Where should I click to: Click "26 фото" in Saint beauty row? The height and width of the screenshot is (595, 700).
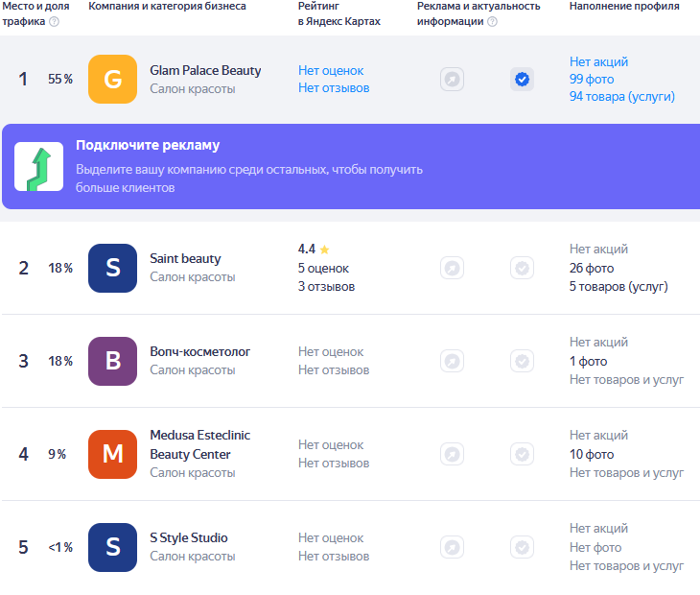[592, 269]
